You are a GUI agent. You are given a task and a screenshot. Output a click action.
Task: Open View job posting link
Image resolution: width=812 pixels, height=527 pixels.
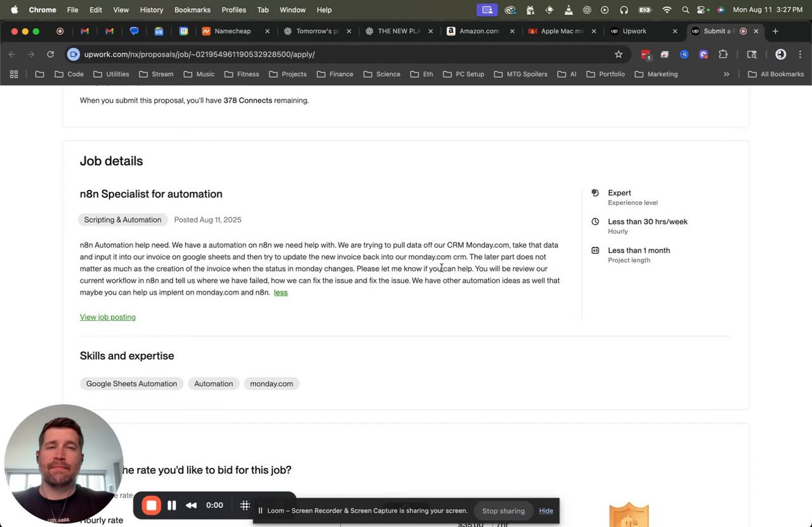pyautogui.click(x=108, y=317)
